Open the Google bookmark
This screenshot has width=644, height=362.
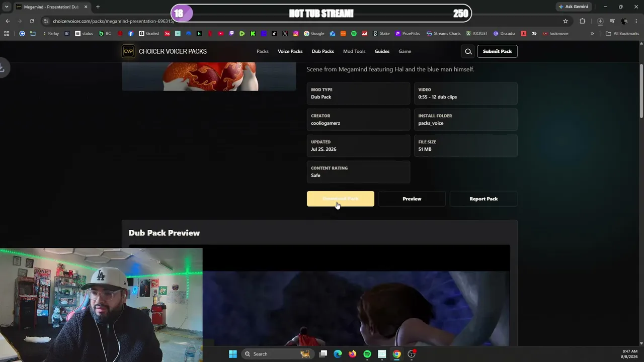(x=314, y=34)
